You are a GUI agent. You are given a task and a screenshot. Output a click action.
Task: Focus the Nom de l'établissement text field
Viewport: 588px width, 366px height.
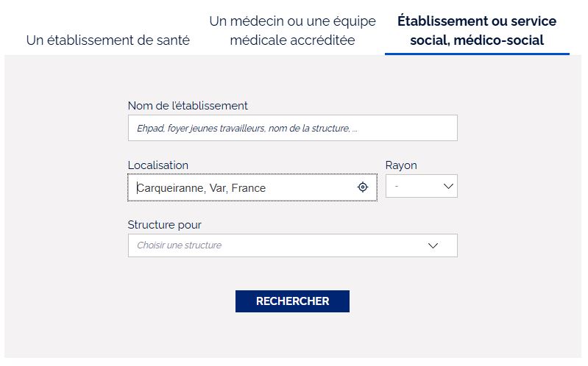tap(292, 128)
